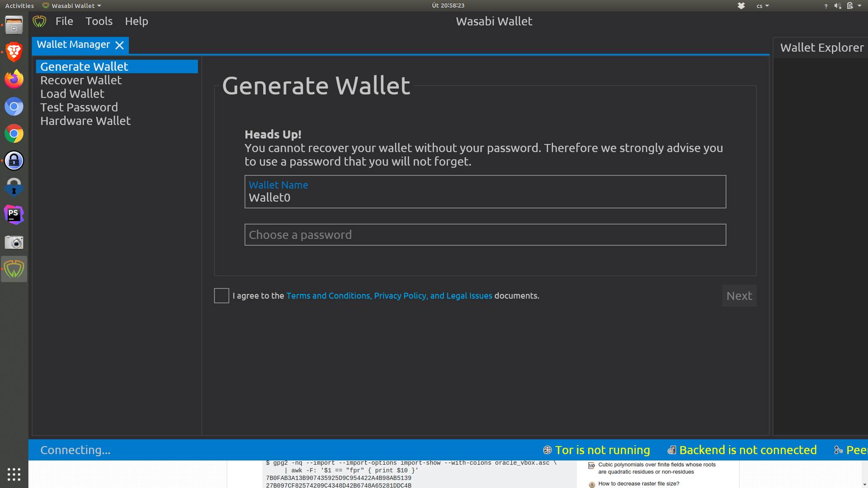Launch PhpStorm from the dock
Viewport: 868px width, 488px height.
pyautogui.click(x=14, y=215)
